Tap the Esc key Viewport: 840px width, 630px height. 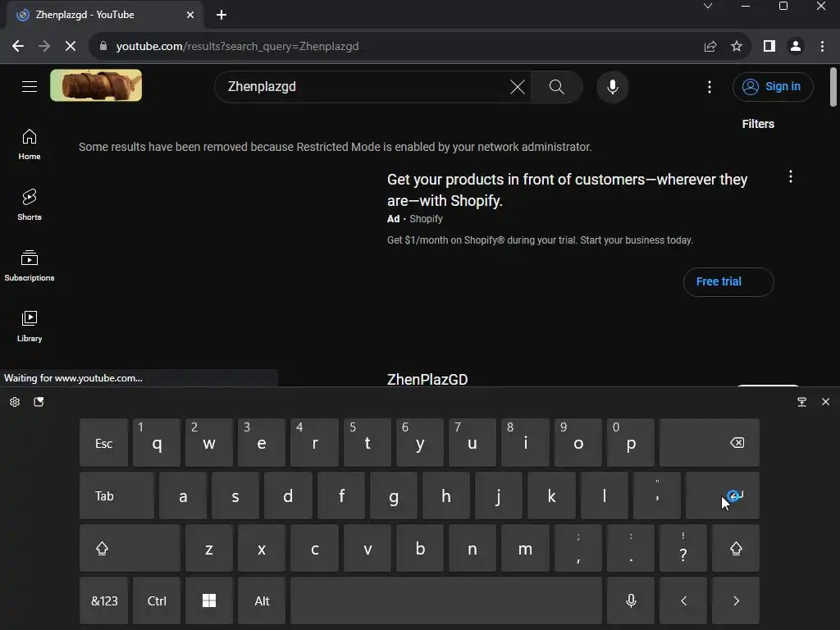pos(104,443)
